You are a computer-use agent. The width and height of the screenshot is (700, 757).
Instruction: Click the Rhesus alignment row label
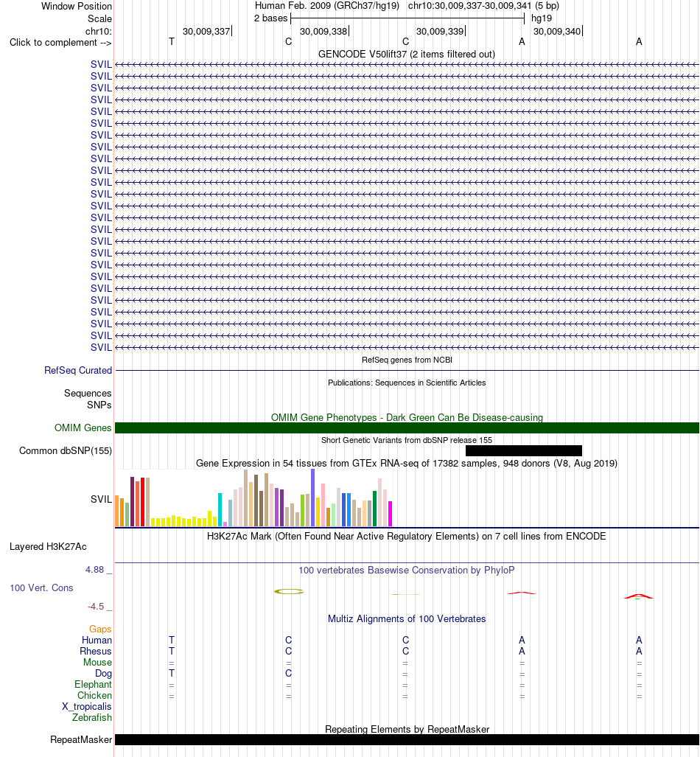coord(96,651)
